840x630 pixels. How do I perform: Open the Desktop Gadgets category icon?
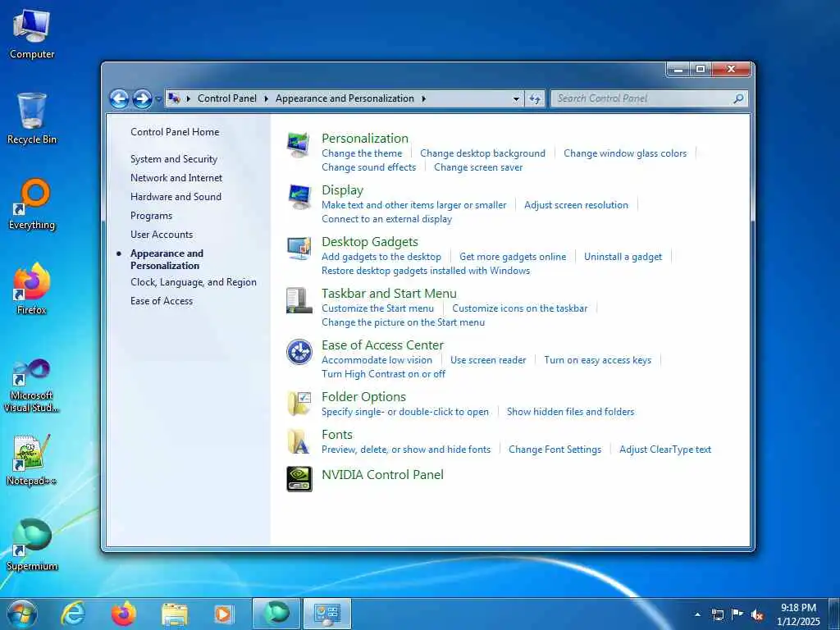299,249
